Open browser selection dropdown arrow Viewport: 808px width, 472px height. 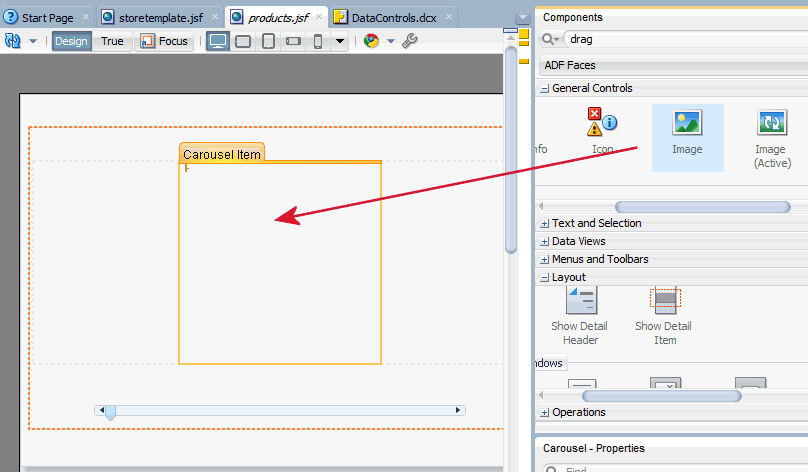(x=391, y=41)
